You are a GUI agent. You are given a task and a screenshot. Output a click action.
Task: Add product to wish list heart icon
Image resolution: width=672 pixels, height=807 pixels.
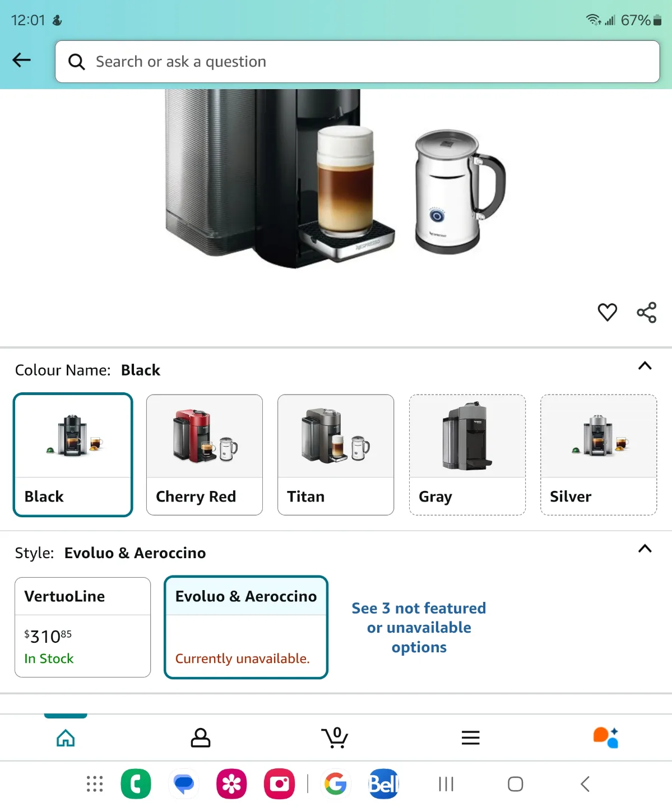pos(607,312)
